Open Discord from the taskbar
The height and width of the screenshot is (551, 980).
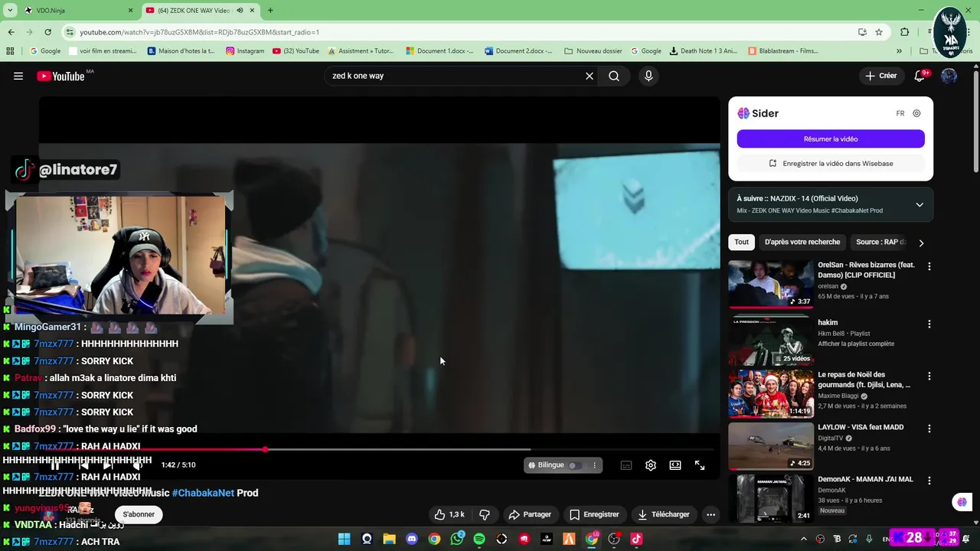point(412,539)
